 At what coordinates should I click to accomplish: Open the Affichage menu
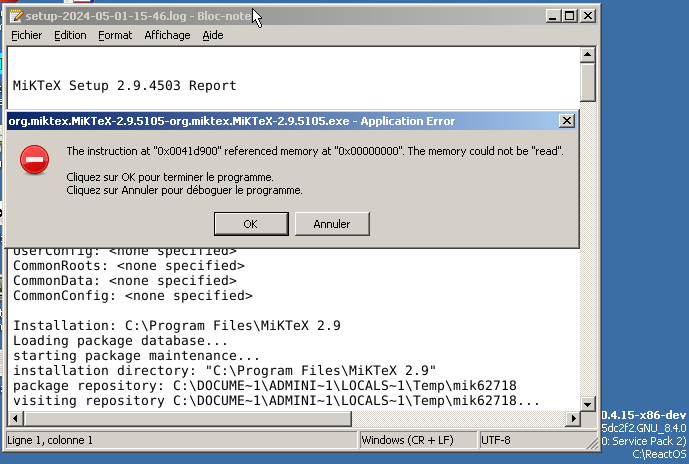167,35
